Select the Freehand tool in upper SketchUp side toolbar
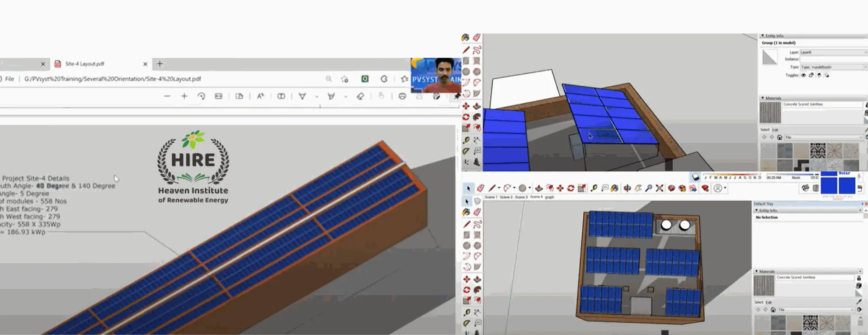 (477, 50)
